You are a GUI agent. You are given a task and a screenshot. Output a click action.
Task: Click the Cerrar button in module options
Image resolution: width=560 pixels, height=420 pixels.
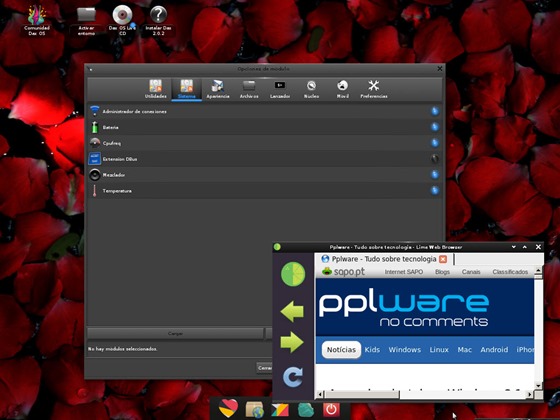coord(265,368)
